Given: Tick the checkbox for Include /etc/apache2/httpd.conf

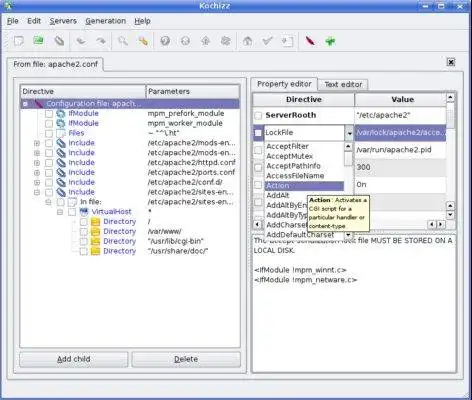Looking at the screenshot, I should tap(49, 163).
